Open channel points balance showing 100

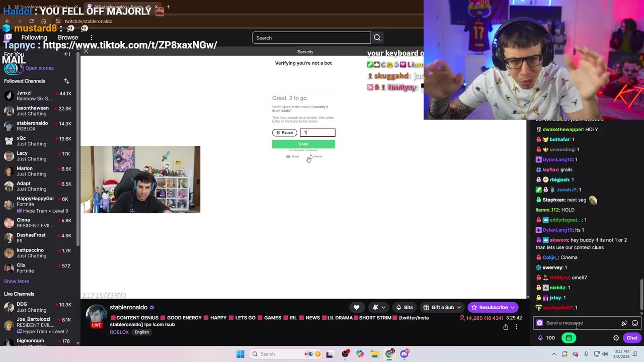click(546, 338)
